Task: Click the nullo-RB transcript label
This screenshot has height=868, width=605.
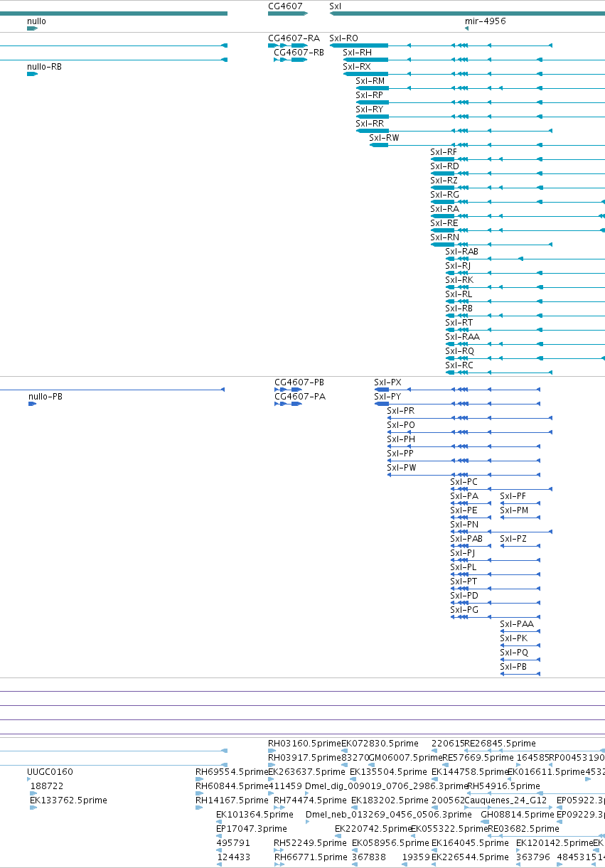Action: tap(44, 66)
